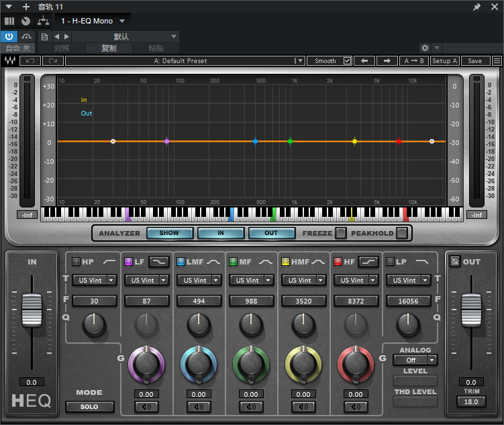Screen dimensions: 504x425
Task: Click the OUT output fader handle
Action: tap(471, 310)
